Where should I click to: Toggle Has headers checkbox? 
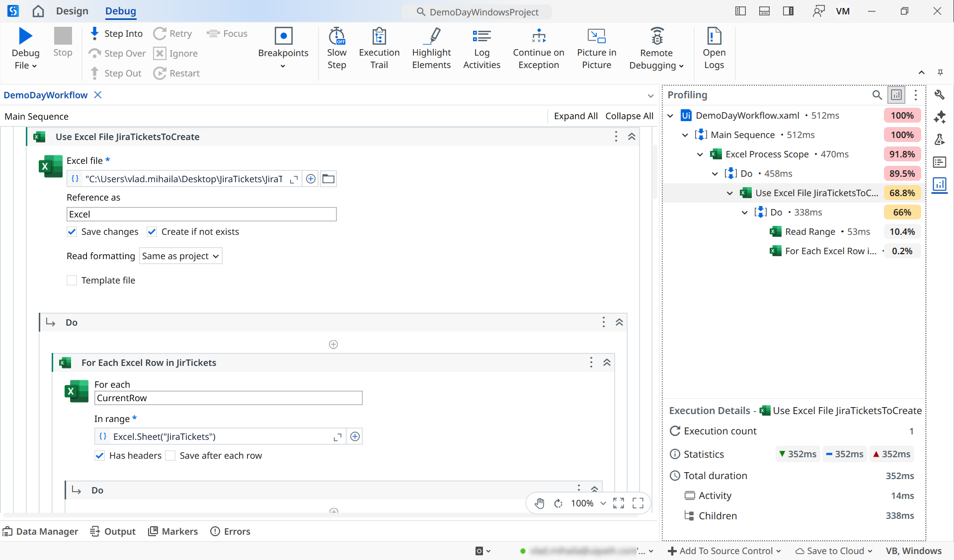coord(100,456)
